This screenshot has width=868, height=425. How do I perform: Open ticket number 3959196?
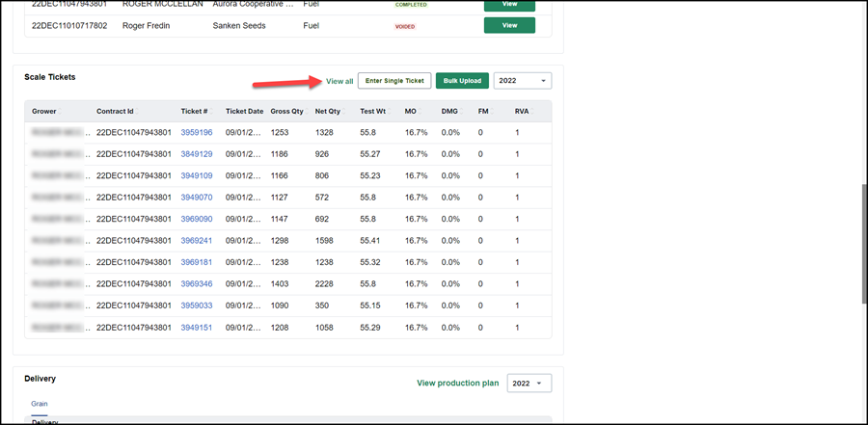click(x=197, y=133)
